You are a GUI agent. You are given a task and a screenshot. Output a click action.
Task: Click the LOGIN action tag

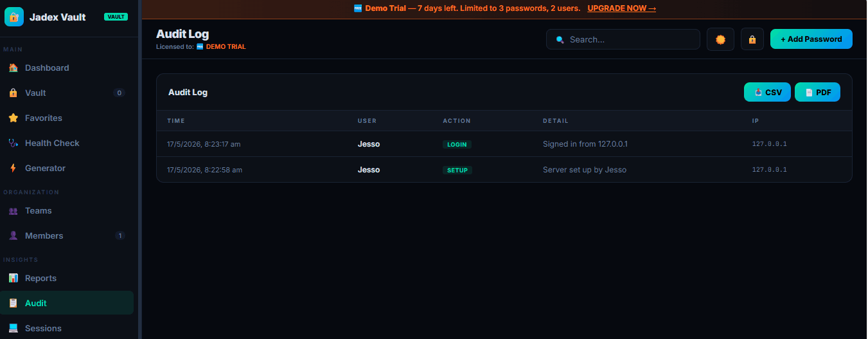pyautogui.click(x=457, y=144)
